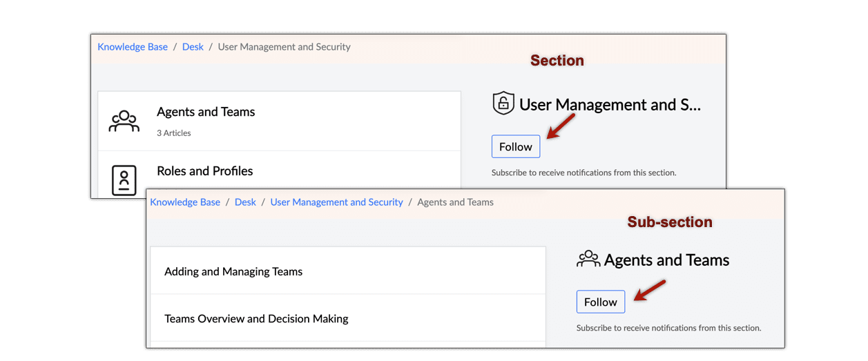The width and height of the screenshot is (868, 361).
Task: Click the '3 Articles' count label
Action: 174,133
